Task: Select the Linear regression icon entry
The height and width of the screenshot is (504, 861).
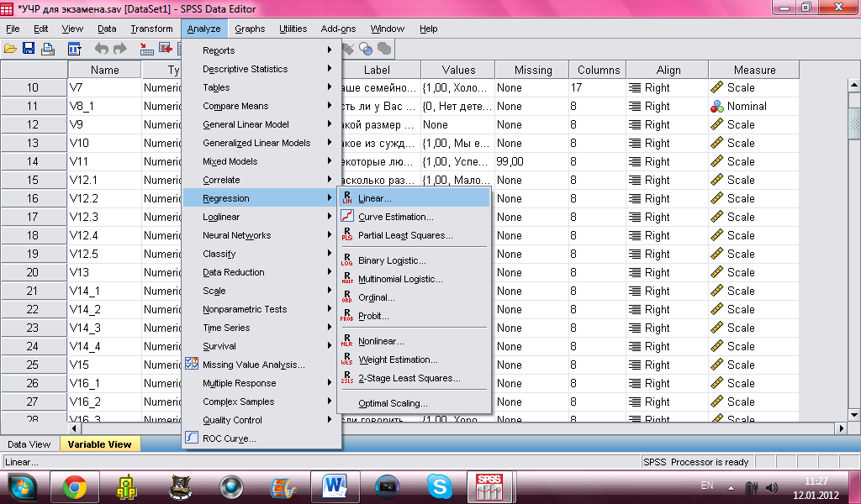Action: [x=347, y=198]
